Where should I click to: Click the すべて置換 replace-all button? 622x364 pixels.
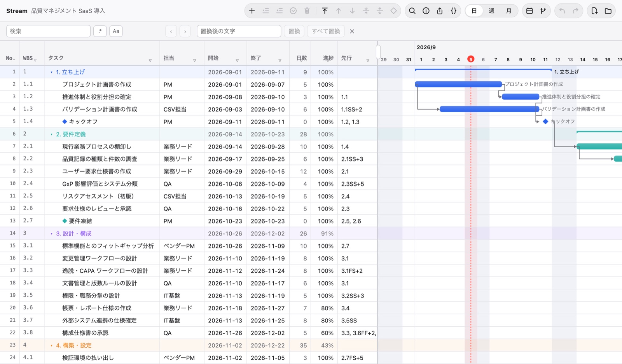[326, 31]
